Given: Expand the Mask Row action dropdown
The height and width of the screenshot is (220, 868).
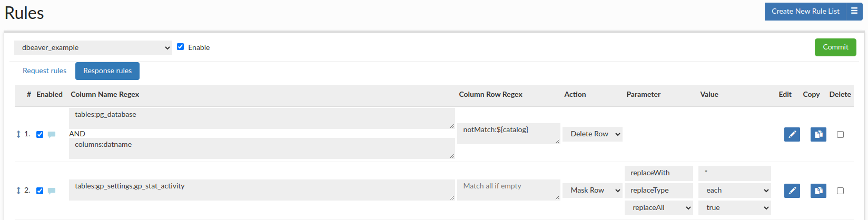Looking at the screenshot, I should (x=593, y=191).
